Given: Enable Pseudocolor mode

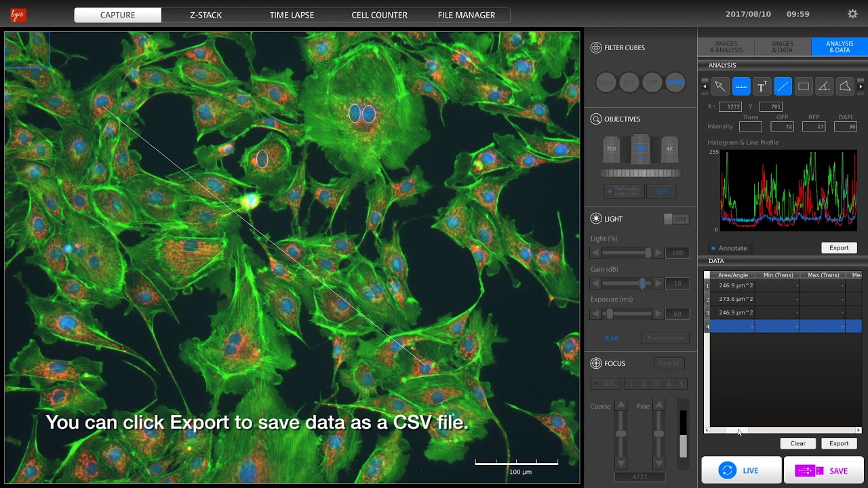Looking at the screenshot, I should coord(665,338).
